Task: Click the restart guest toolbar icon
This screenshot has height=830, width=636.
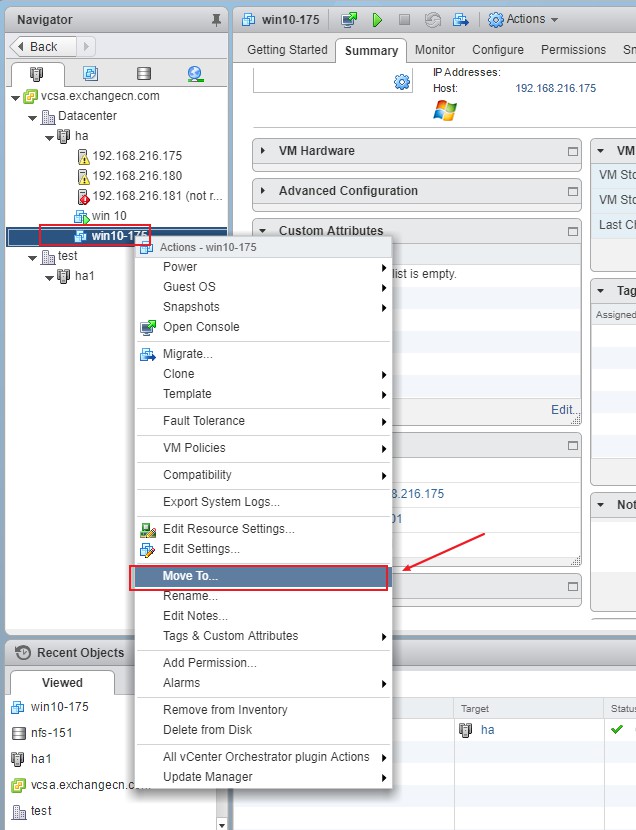Action: pos(432,20)
